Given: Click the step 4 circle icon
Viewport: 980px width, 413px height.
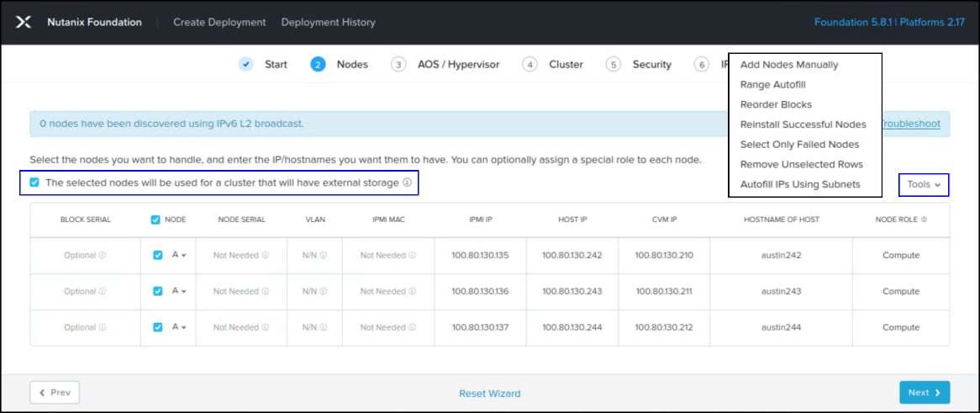Looking at the screenshot, I should tap(530, 65).
